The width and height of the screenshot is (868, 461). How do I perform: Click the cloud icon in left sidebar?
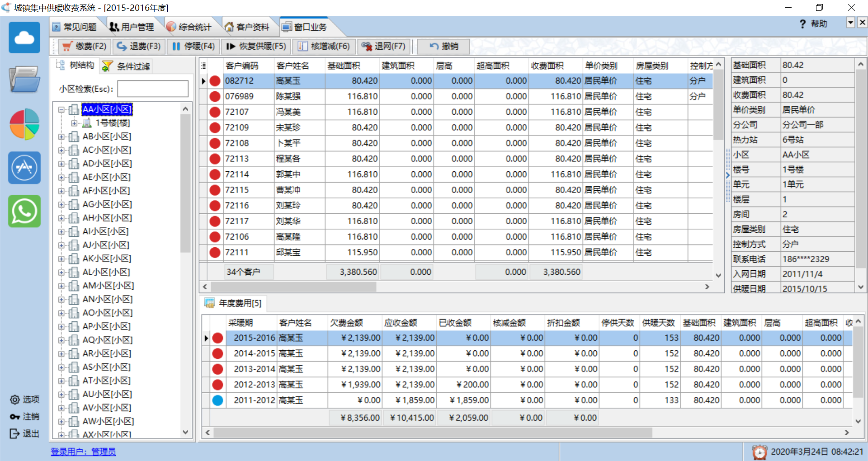(x=24, y=37)
